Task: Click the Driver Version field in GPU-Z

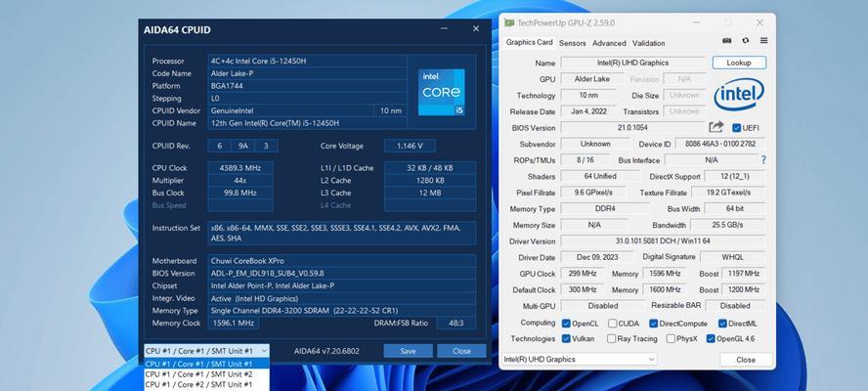Action: (x=663, y=240)
